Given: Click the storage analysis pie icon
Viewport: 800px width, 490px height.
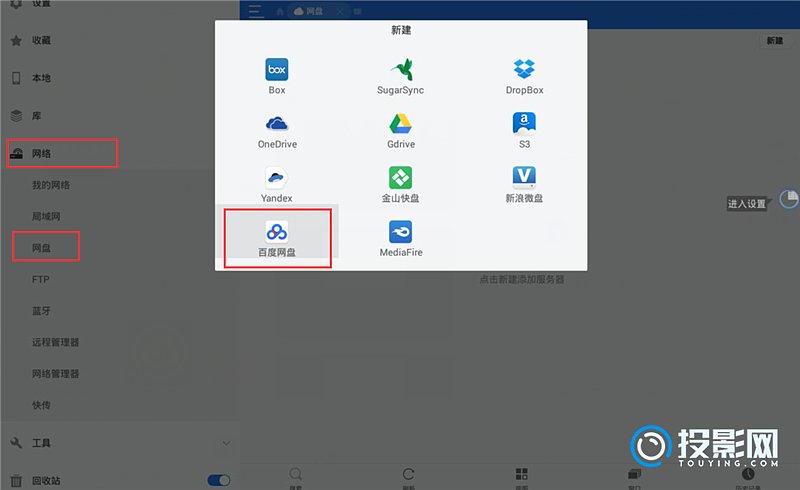Looking at the screenshot, I should pyautogui.click(x=789, y=199).
